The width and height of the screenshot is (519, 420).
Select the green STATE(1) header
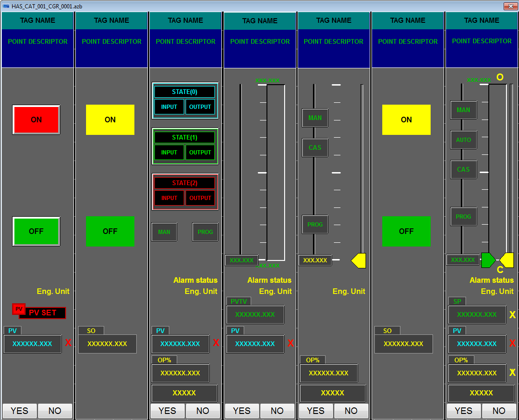(x=185, y=138)
